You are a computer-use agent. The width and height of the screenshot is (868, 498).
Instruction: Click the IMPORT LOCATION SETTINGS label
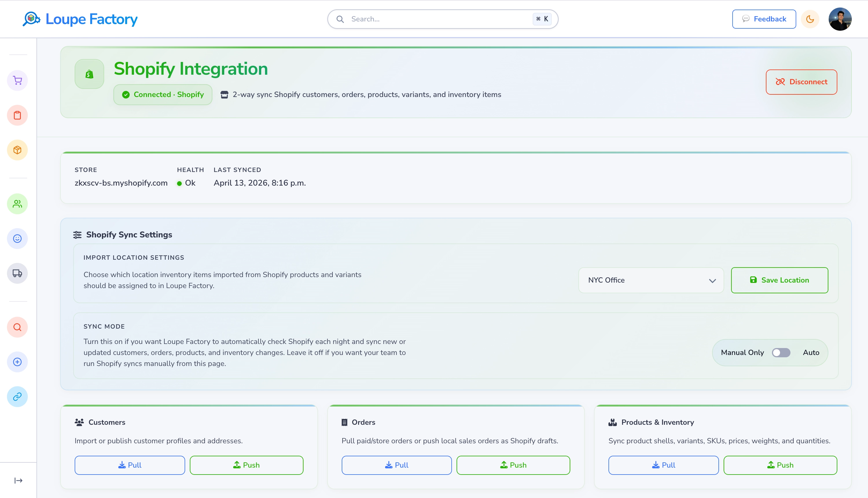tap(134, 258)
